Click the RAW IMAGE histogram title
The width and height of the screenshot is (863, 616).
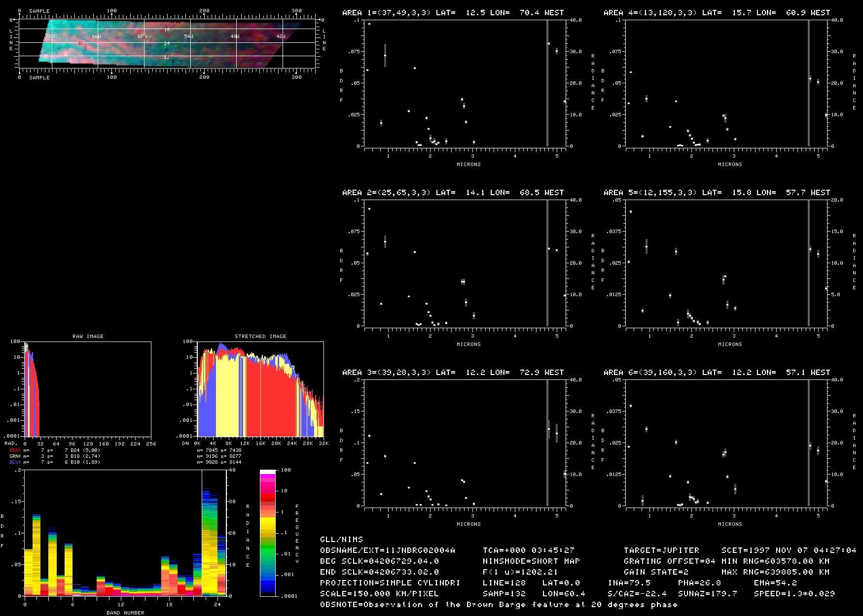click(x=88, y=336)
